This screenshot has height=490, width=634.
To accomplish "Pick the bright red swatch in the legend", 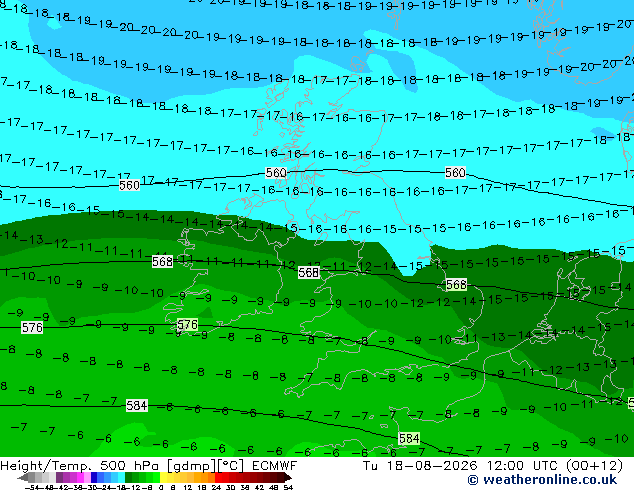I will 218,477.
